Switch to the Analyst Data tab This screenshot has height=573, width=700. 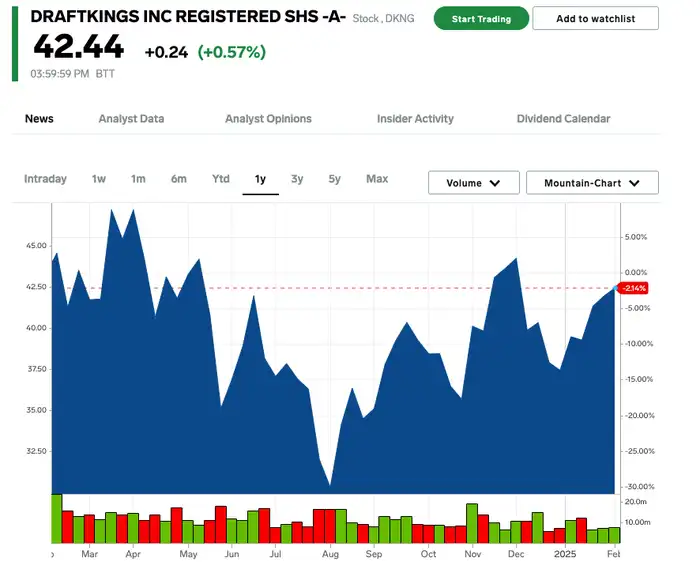coord(131,119)
